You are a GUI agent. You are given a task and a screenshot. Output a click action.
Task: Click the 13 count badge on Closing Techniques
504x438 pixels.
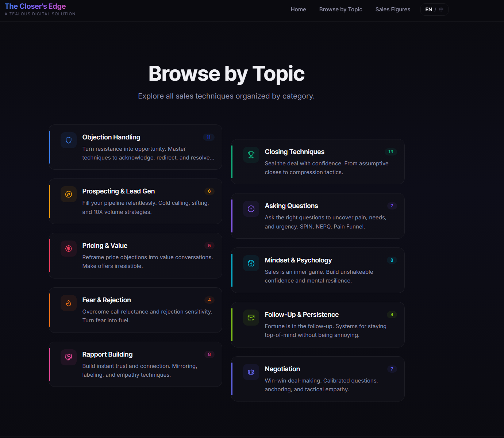(390, 152)
